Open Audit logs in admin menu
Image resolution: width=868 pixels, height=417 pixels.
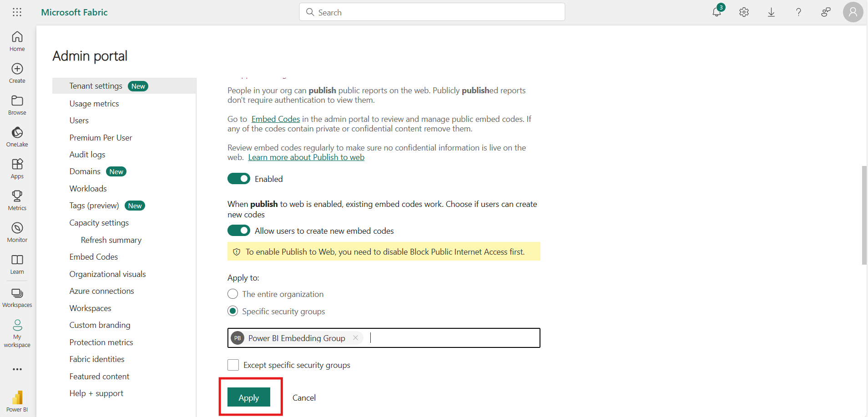tap(87, 155)
